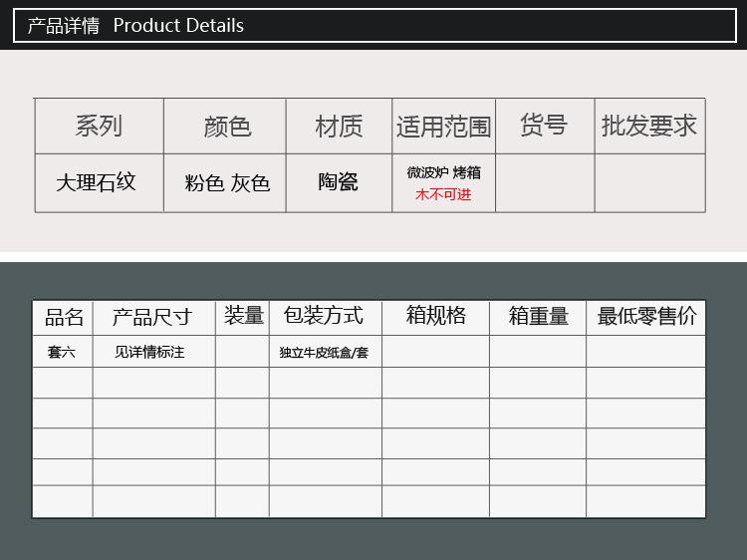Click the 产品尺寸 header cell
The height and width of the screenshot is (560, 747).
click(x=152, y=318)
